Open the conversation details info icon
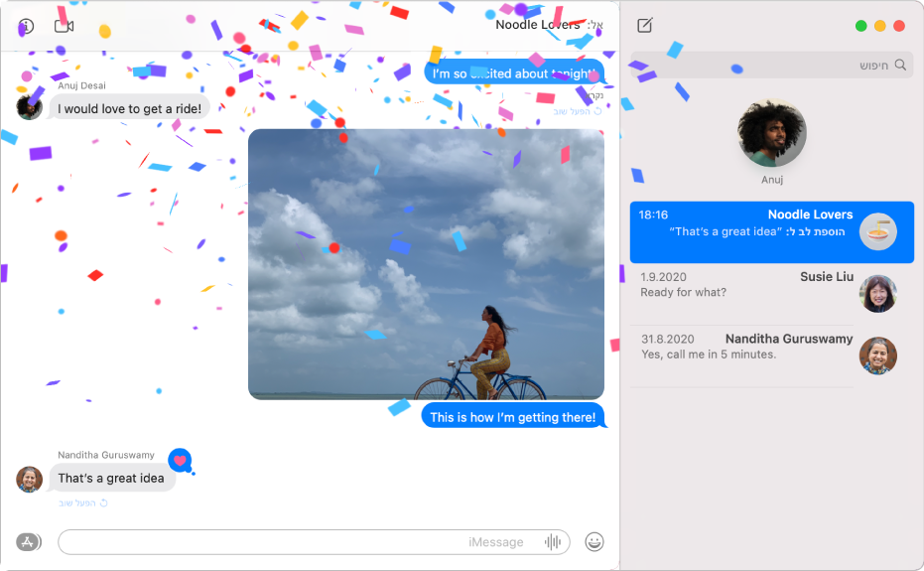This screenshot has width=924, height=571. coord(27,26)
